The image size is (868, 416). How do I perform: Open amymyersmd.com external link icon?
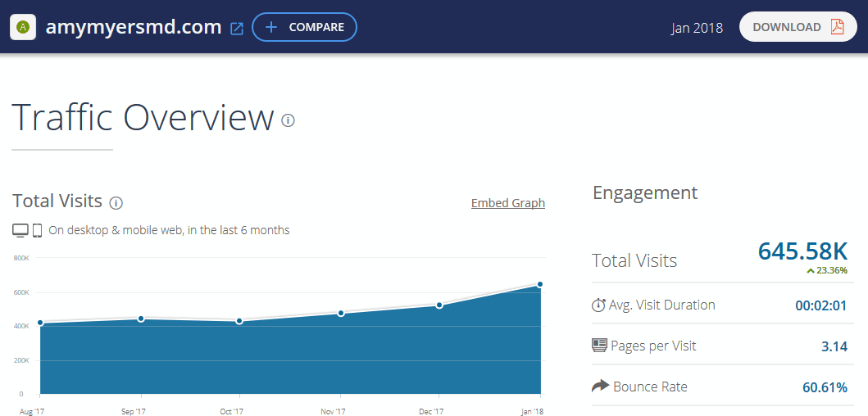[236, 28]
